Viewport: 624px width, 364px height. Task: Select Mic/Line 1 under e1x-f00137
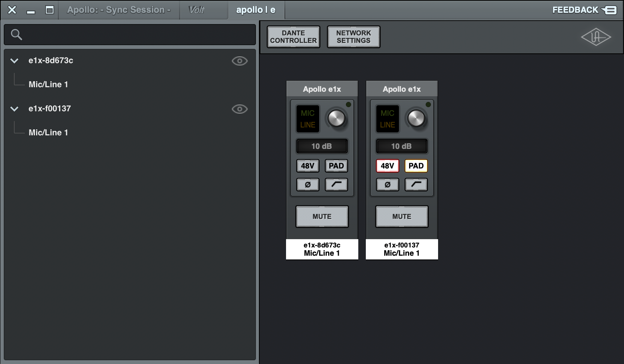click(48, 132)
